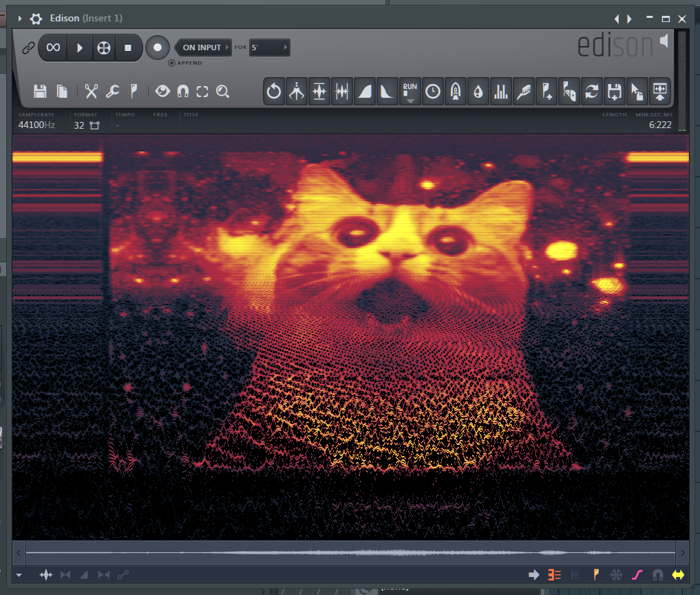Click the 44100Hz samplerate value
This screenshot has width=700, height=595.
(x=36, y=125)
